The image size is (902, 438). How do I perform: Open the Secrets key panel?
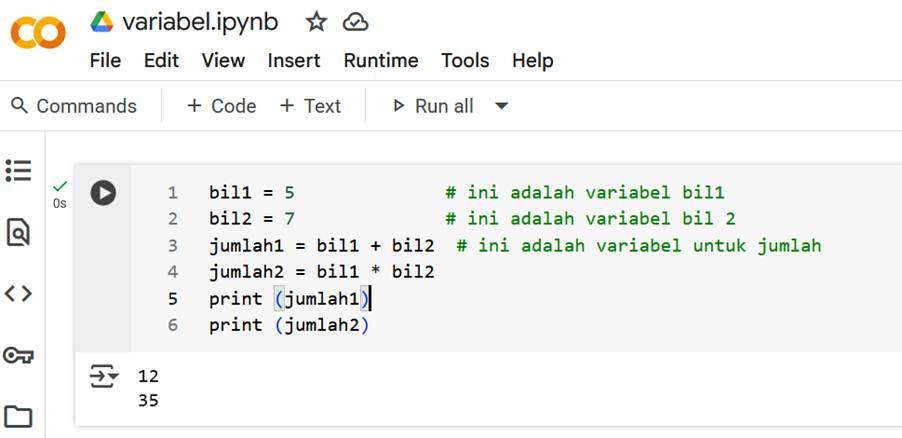18,355
